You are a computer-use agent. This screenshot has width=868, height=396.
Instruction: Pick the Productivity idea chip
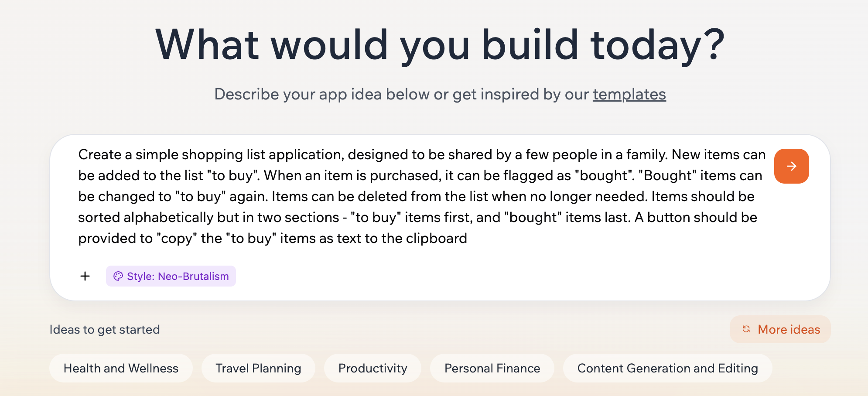pos(372,368)
